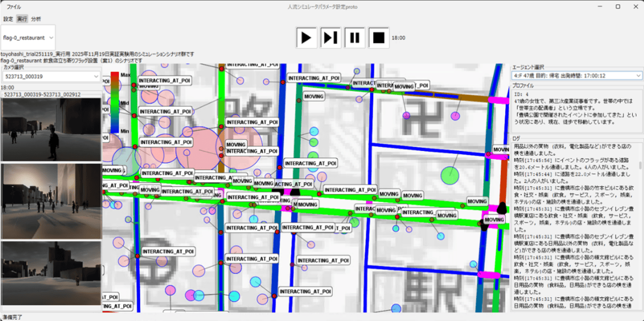The image size is (644, 321).
Task: Select the 実行 tab
Action: click(x=22, y=19)
